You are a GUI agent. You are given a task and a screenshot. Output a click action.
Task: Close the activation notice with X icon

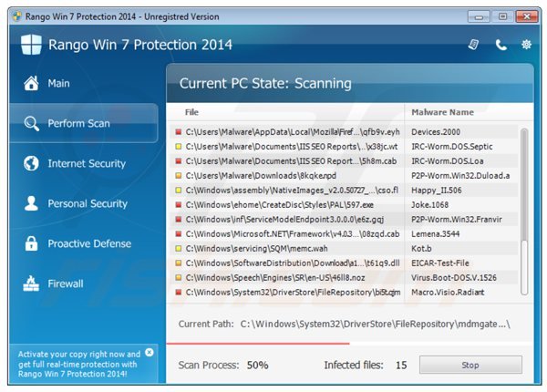[x=149, y=352]
